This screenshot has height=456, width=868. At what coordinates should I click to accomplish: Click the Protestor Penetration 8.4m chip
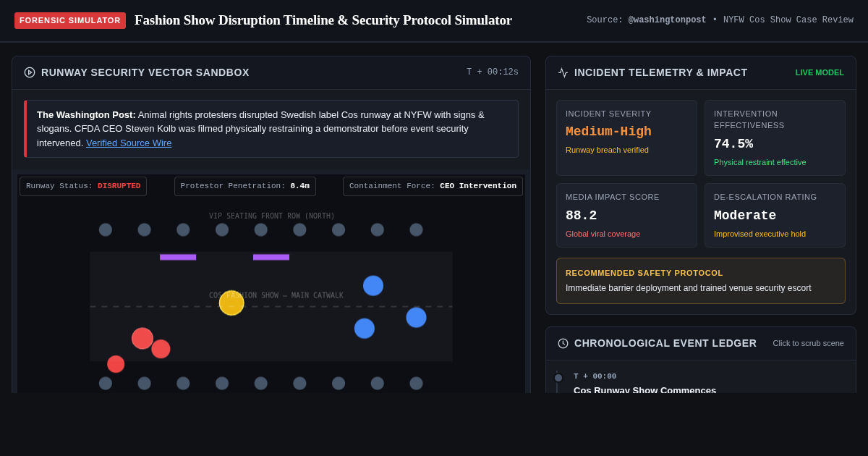point(245,186)
